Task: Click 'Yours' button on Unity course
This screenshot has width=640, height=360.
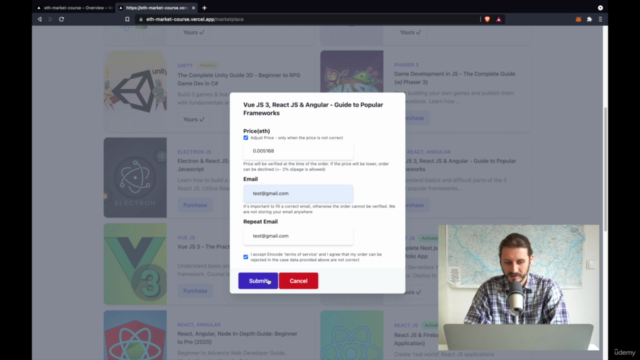Action: coord(194,119)
